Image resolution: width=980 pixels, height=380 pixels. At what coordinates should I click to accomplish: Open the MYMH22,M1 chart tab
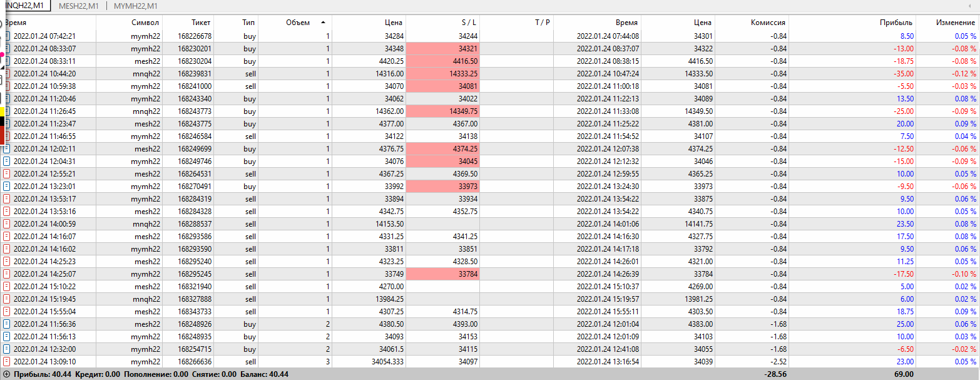136,6
